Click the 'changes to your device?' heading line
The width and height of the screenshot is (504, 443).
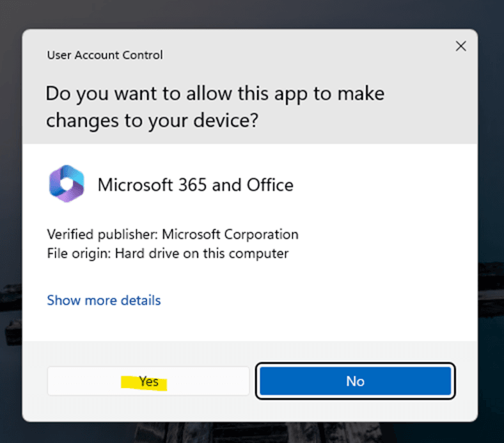pos(152,120)
